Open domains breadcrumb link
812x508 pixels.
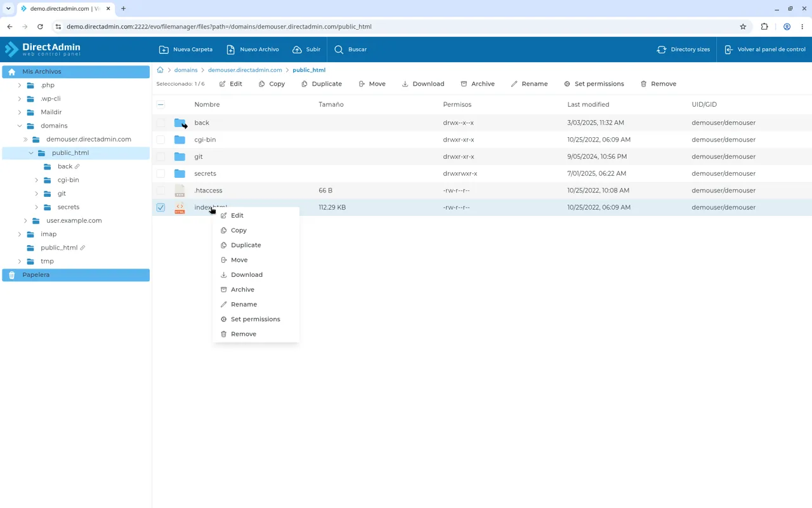pos(186,70)
